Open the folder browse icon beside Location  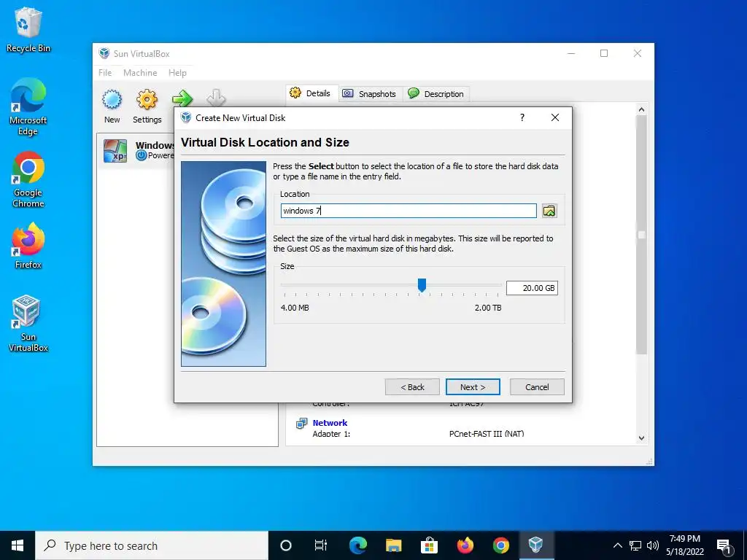pyautogui.click(x=549, y=211)
